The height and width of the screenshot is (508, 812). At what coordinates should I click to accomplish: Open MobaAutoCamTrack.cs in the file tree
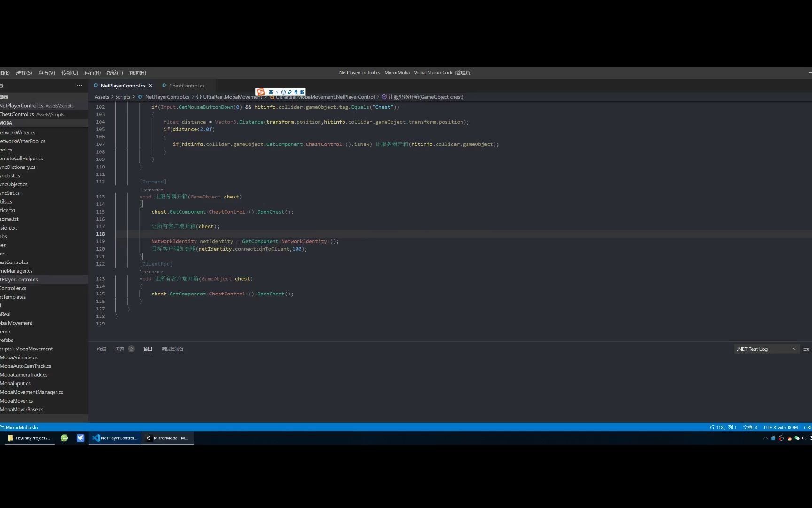coord(44,366)
